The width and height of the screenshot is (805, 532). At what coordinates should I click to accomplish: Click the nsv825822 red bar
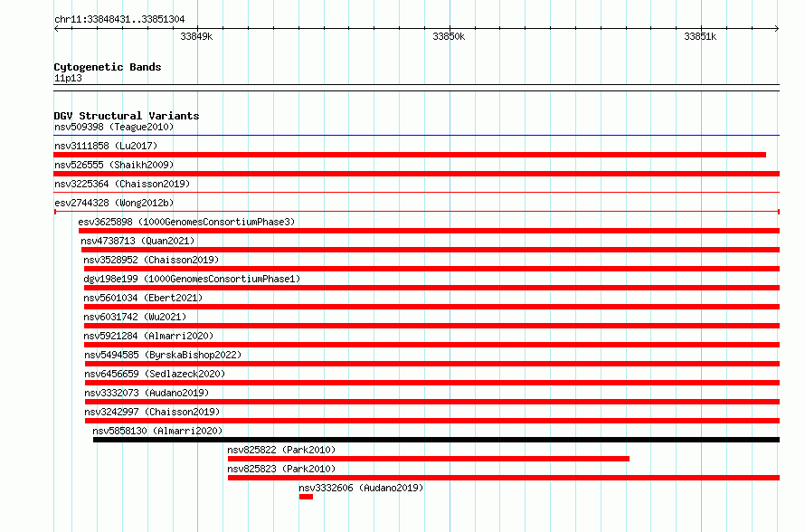(x=429, y=459)
